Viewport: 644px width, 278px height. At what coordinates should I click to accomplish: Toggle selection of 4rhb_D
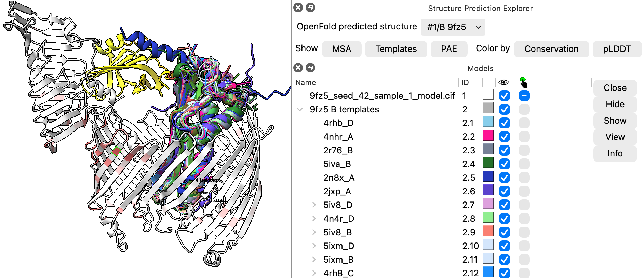[x=524, y=123]
